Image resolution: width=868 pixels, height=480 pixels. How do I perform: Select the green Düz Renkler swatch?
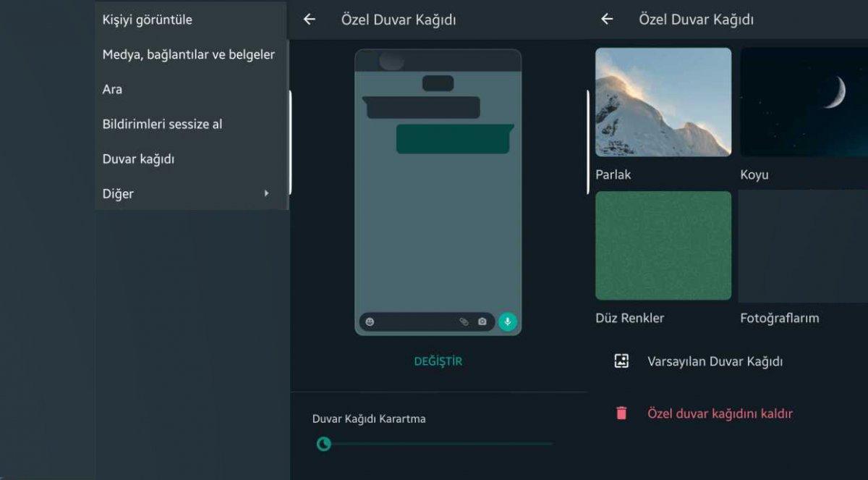click(x=663, y=245)
